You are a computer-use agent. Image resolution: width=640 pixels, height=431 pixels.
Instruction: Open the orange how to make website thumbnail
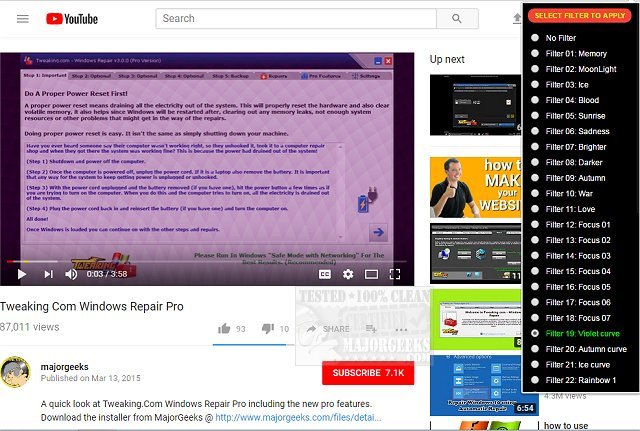pos(476,187)
